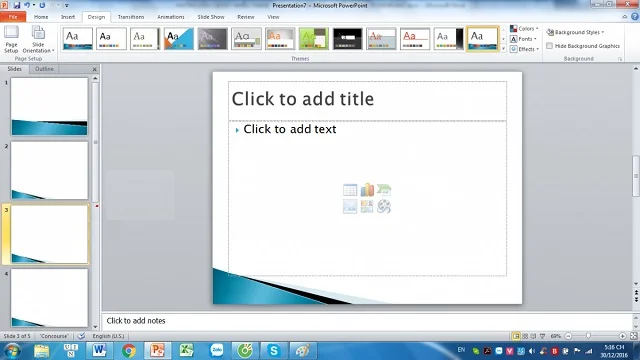The image size is (640, 360).
Task: Switch to the Animations tab
Action: click(171, 17)
